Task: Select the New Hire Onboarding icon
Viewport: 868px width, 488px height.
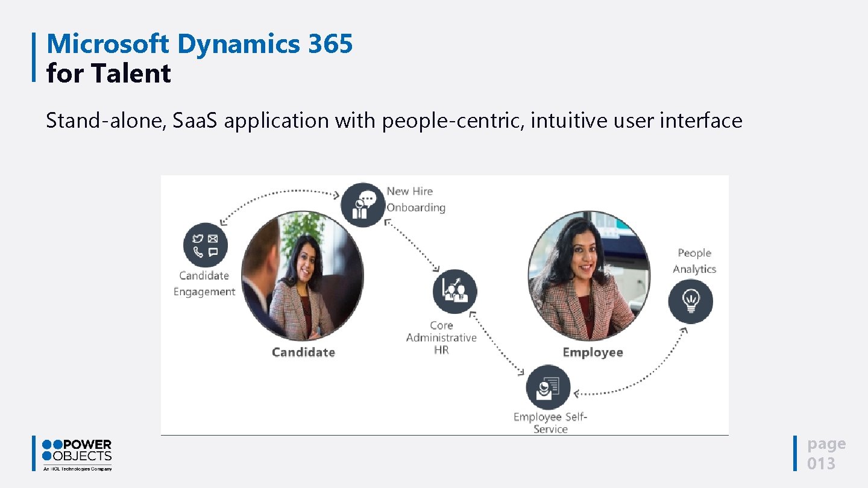Action: (363, 205)
